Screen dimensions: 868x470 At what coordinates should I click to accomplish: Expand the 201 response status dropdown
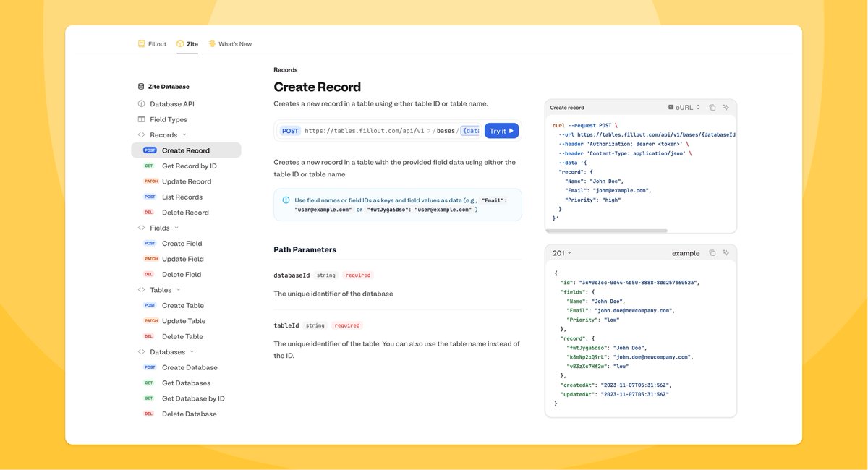559,252
